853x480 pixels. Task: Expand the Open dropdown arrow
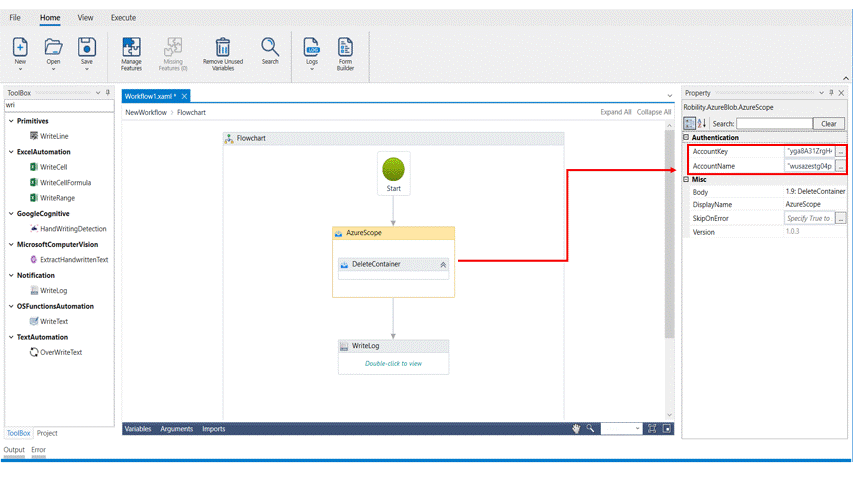pyautogui.click(x=53, y=70)
